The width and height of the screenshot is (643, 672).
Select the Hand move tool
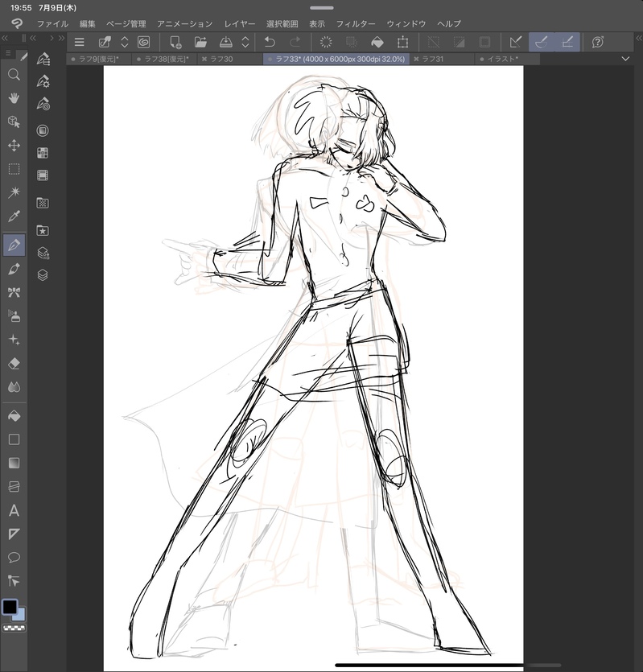click(14, 97)
